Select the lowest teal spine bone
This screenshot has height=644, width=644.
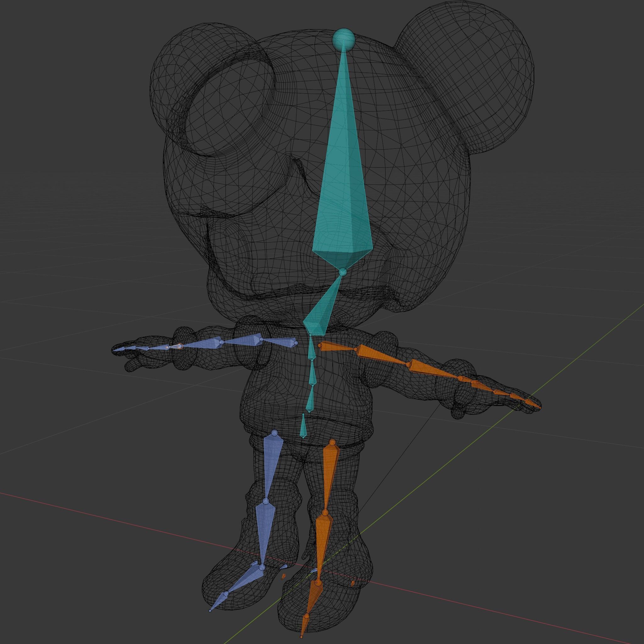[x=303, y=428]
